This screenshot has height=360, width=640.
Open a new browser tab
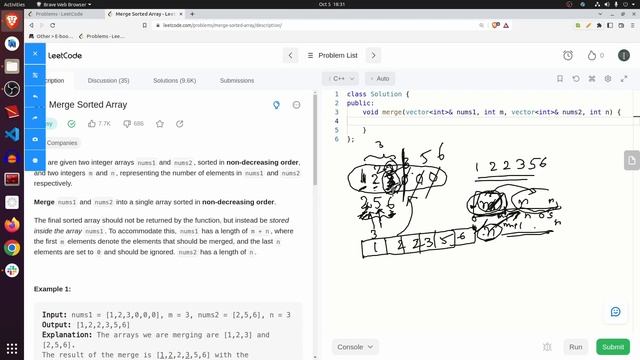pos(192,14)
